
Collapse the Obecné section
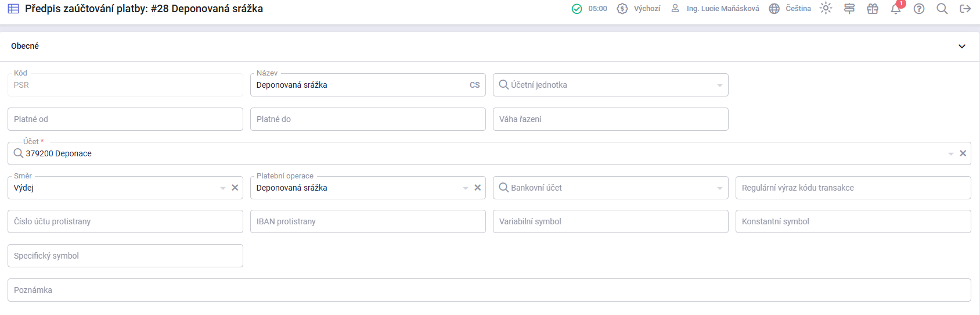(962, 46)
